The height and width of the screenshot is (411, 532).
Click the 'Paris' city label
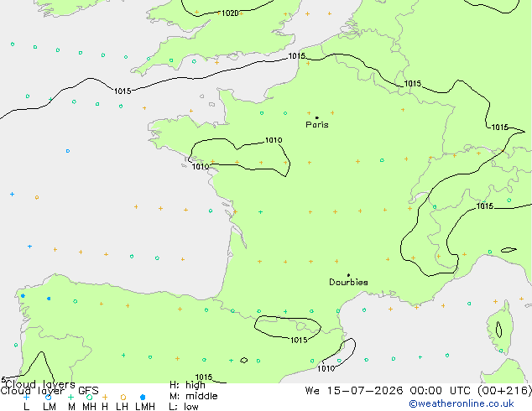[317, 124]
